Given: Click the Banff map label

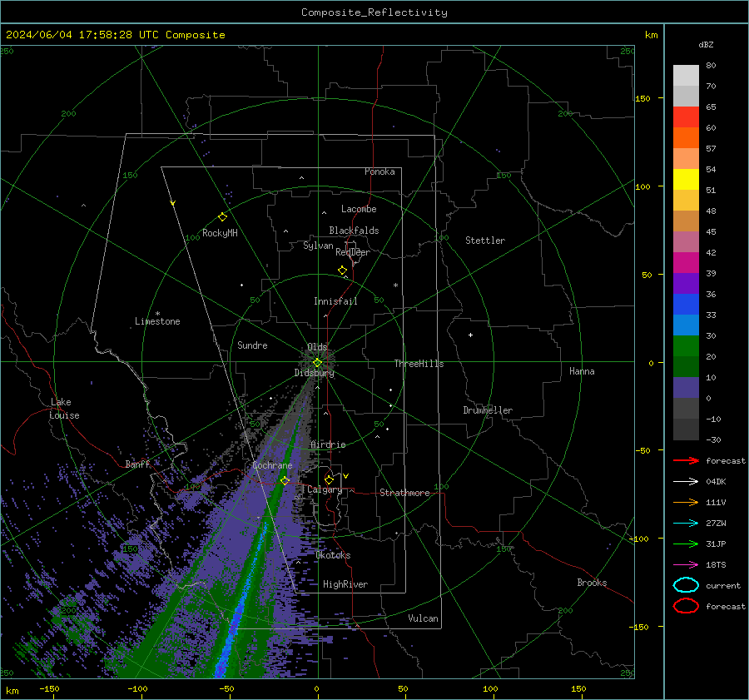Looking at the screenshot, I should pyautogui.click(x=137, y=464).
